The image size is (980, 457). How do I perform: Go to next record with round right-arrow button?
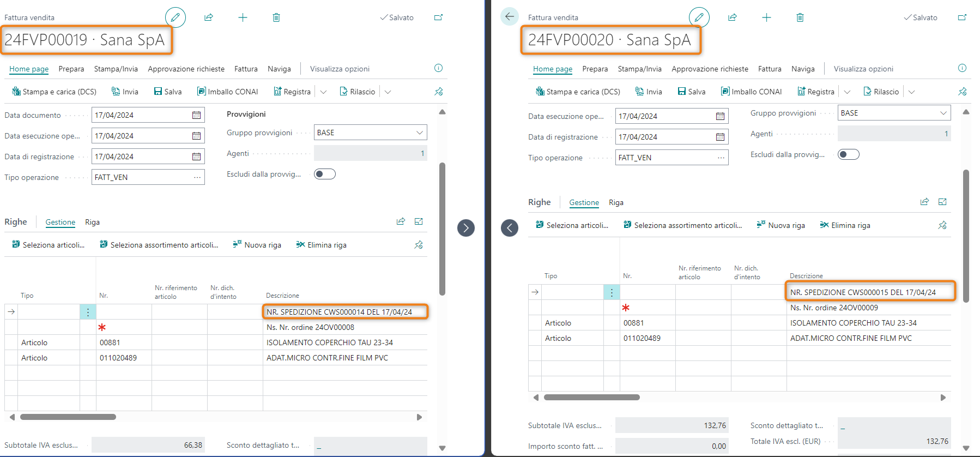[x=465, y=227]
